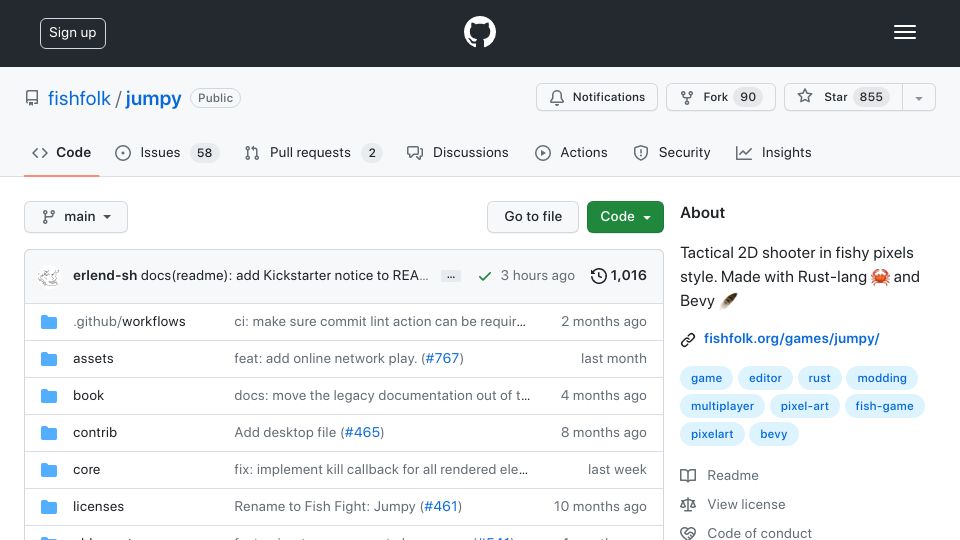
Task: View the 1,016 commits history
Action: [618, 276]
